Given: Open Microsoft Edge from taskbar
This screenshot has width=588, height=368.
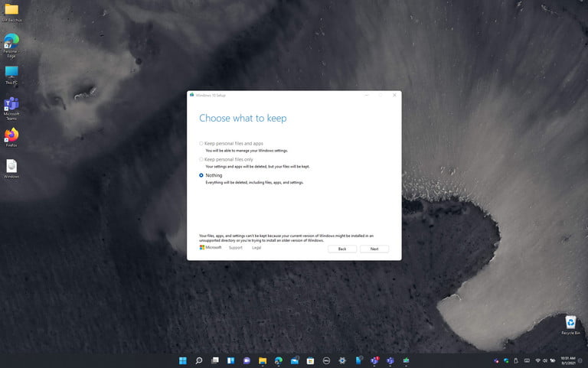Looking at the screenshot, I should (x=278, y=360).
